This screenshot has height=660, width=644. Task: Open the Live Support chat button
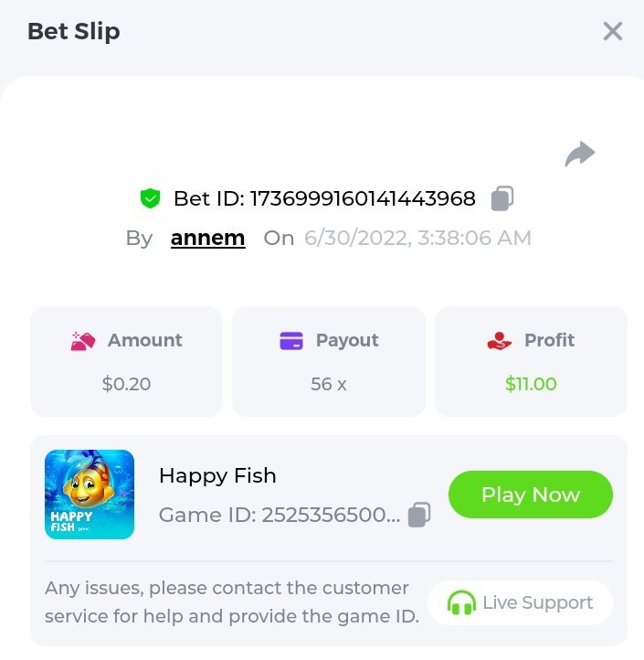(520, 602)
